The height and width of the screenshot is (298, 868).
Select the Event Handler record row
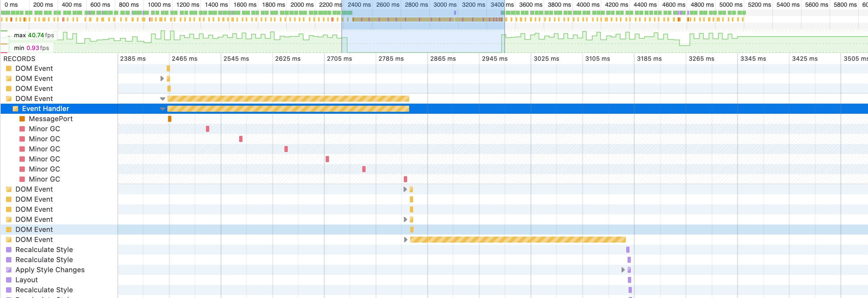(x=434, y=108)
